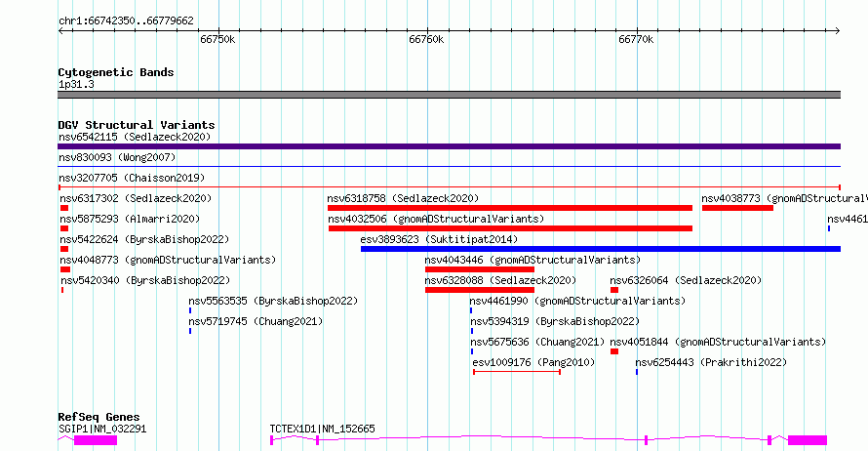Click the red esv1009176 line feature

click(517, 372)
